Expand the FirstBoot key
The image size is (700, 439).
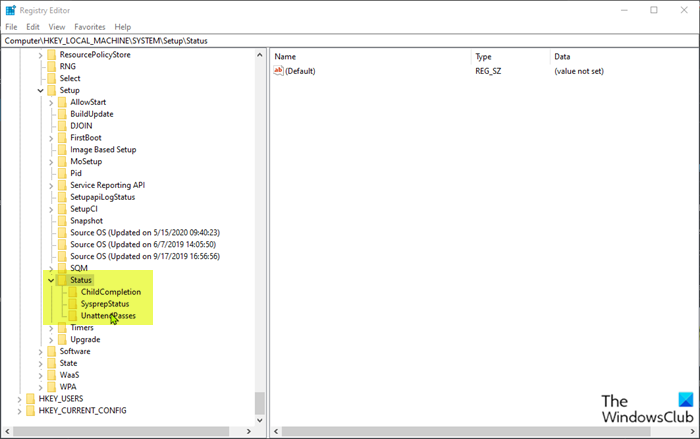[51, 138]
